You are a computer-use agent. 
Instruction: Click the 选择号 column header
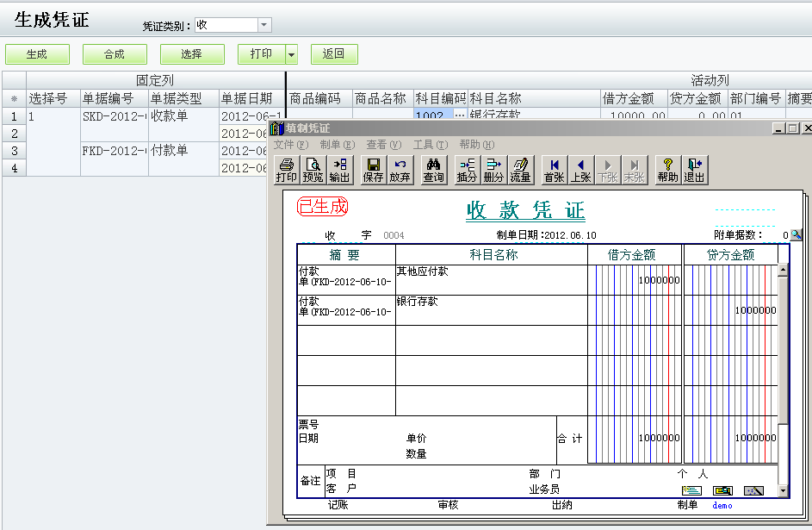click(x=53, y=98)
